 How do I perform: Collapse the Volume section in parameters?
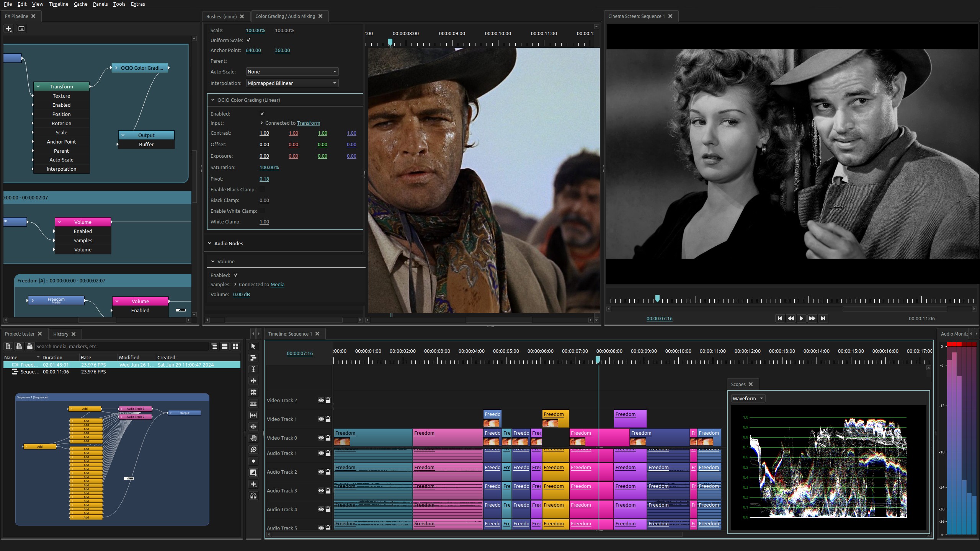point(213,261)
